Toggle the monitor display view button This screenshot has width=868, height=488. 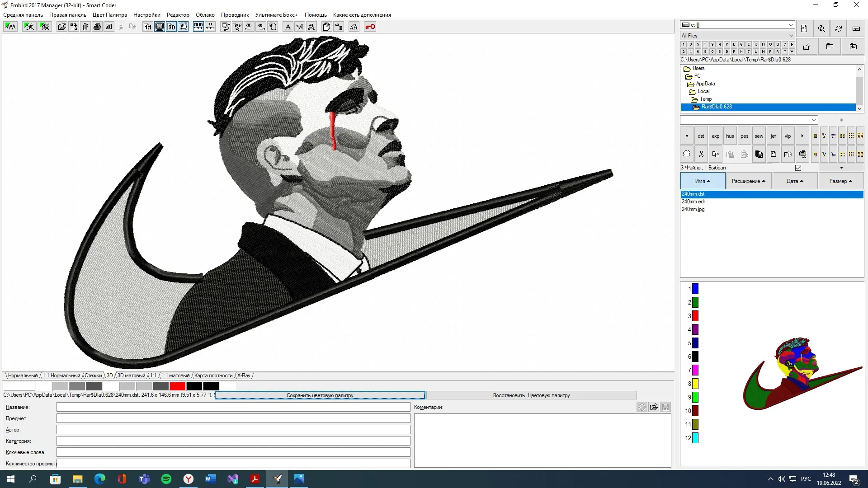[x=160, y=27]
